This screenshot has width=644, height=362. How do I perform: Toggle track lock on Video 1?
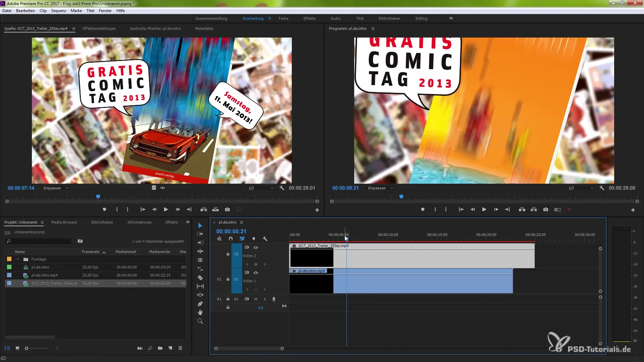click(x=228, y=279)
